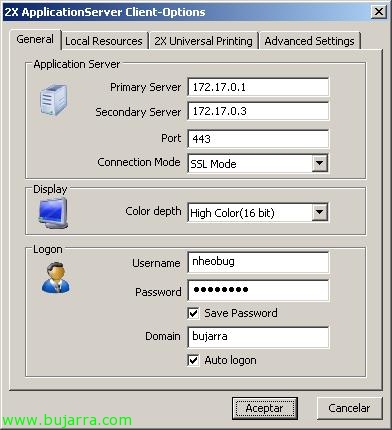Click into the Username text box

tap(258, 262)
